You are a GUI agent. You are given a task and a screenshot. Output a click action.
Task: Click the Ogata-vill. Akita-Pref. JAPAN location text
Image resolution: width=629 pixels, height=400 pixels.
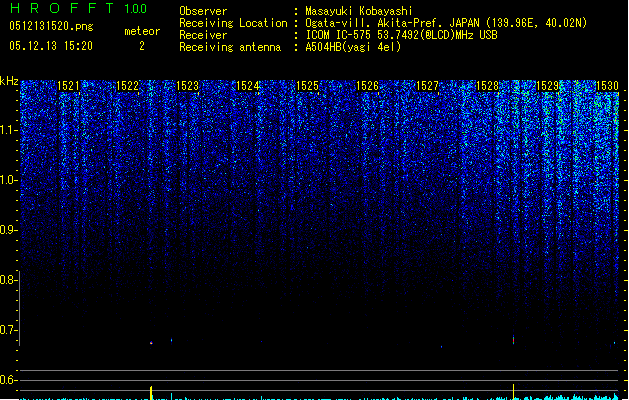(x=446, y=23)
